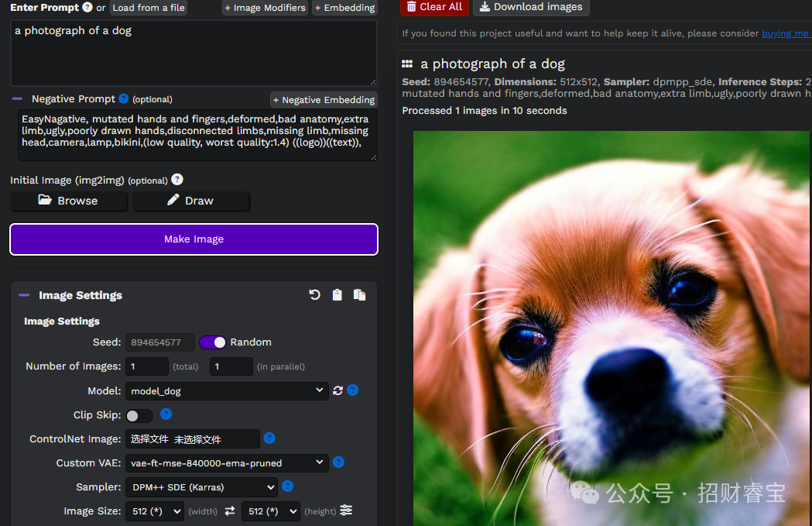Copy settings using the clipboard icon
This screenshot has height=526, width=812.
337,295
